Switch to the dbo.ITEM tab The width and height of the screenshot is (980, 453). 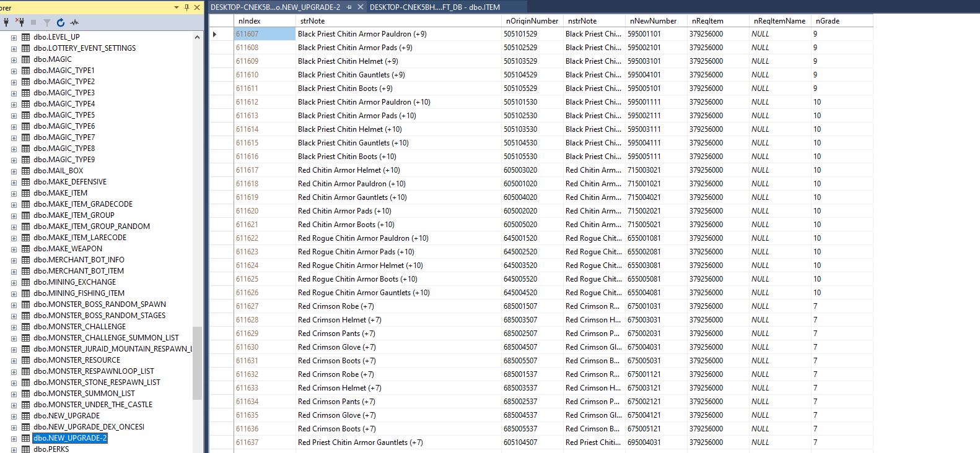pyautogui.click(x=434, y=7)
